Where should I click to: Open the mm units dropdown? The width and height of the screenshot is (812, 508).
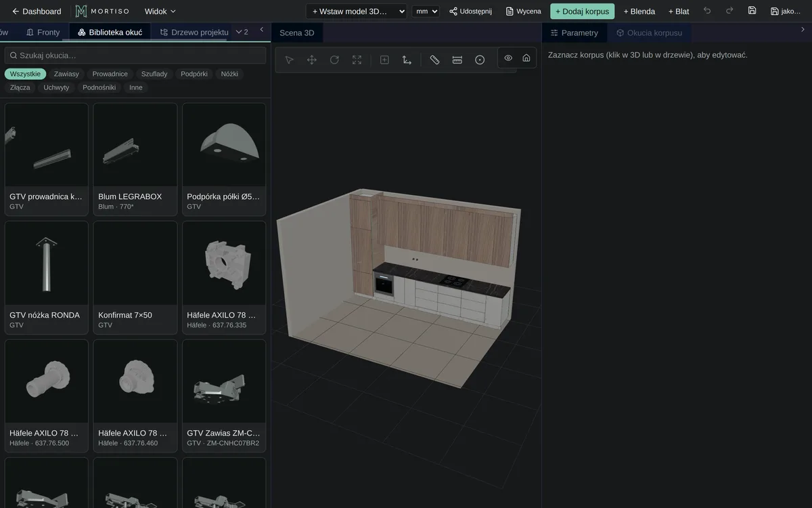[x=426, y=11]
